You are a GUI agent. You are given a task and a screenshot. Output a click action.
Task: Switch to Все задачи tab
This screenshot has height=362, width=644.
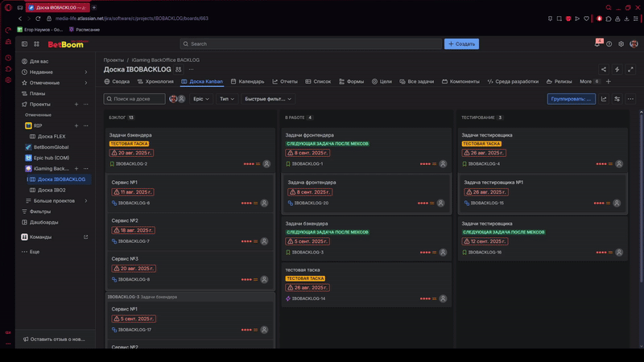coord(416,82)
